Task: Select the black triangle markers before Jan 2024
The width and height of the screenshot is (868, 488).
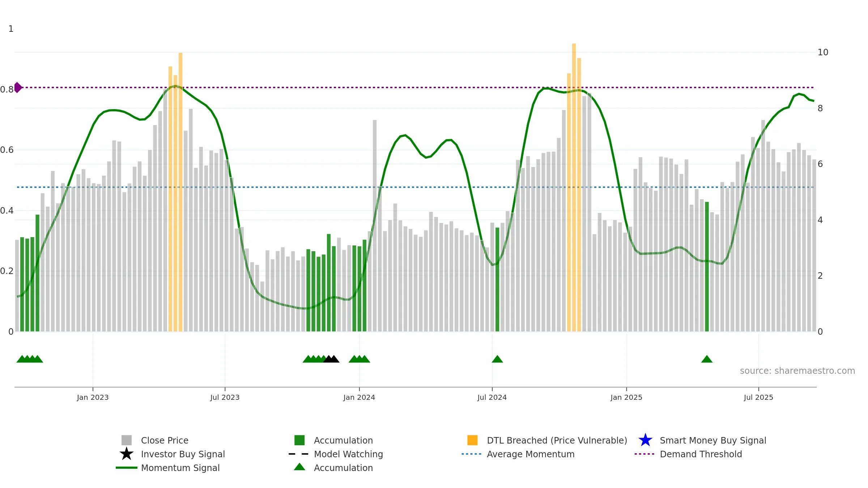Action: [x=331, y=359]
